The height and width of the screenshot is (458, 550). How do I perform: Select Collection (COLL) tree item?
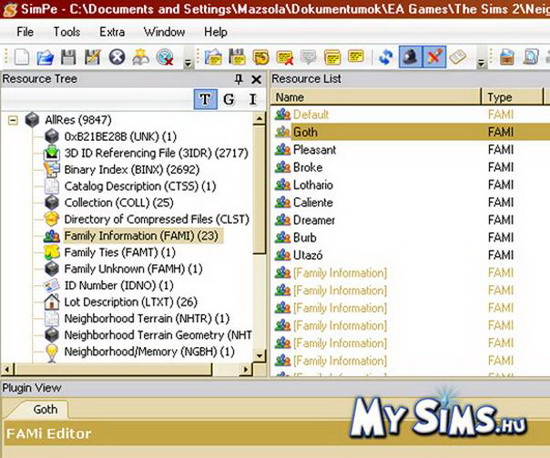[x=119, y=202]
